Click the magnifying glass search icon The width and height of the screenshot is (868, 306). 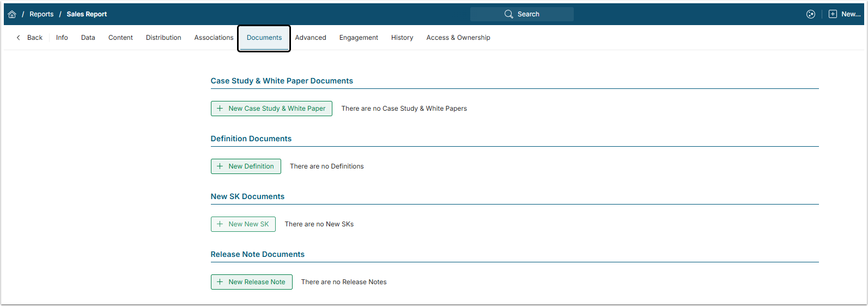[509, 14]
